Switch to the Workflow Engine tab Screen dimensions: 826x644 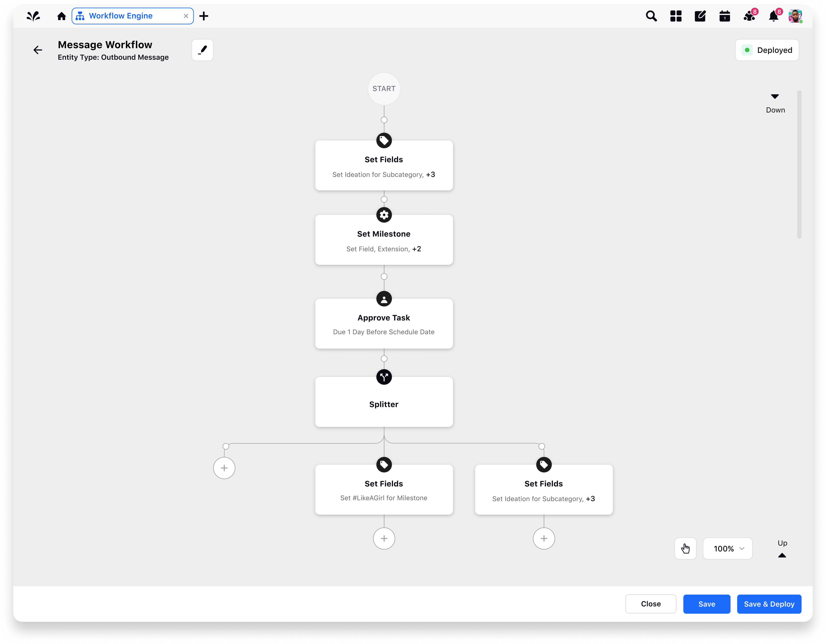pos(121,16)
